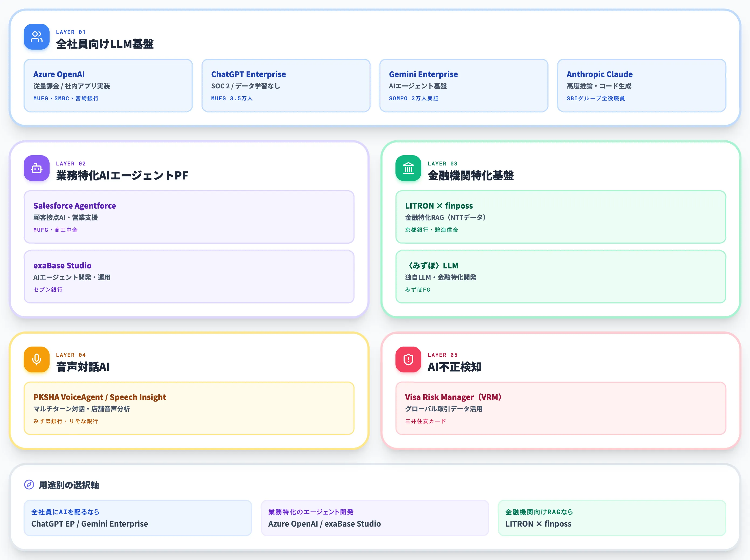Click the Salesforce Agentforce card title
750x560 pixels.
coord(75,206)
